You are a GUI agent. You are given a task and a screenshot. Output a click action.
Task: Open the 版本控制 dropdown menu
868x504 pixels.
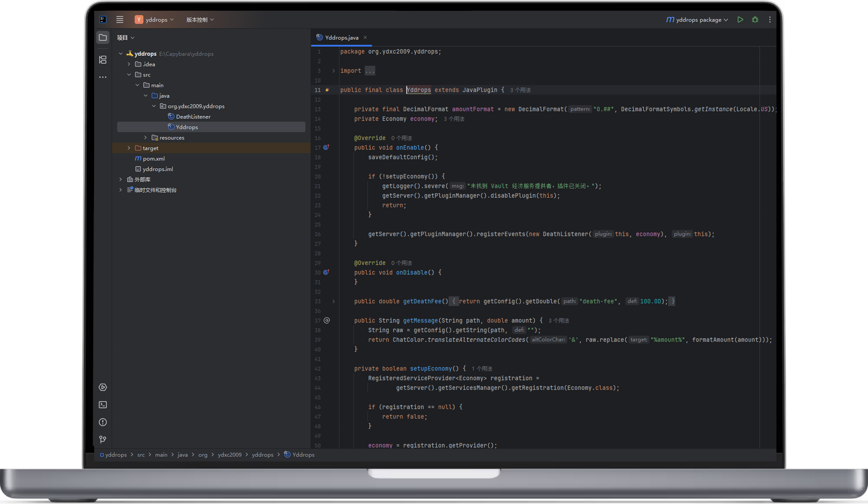coord(200,20)
